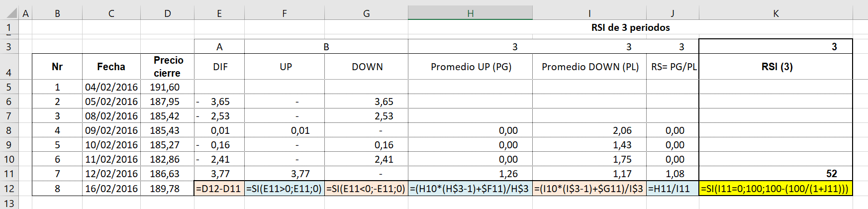
Task: Click the row 5 header
Action: point(9,87)
